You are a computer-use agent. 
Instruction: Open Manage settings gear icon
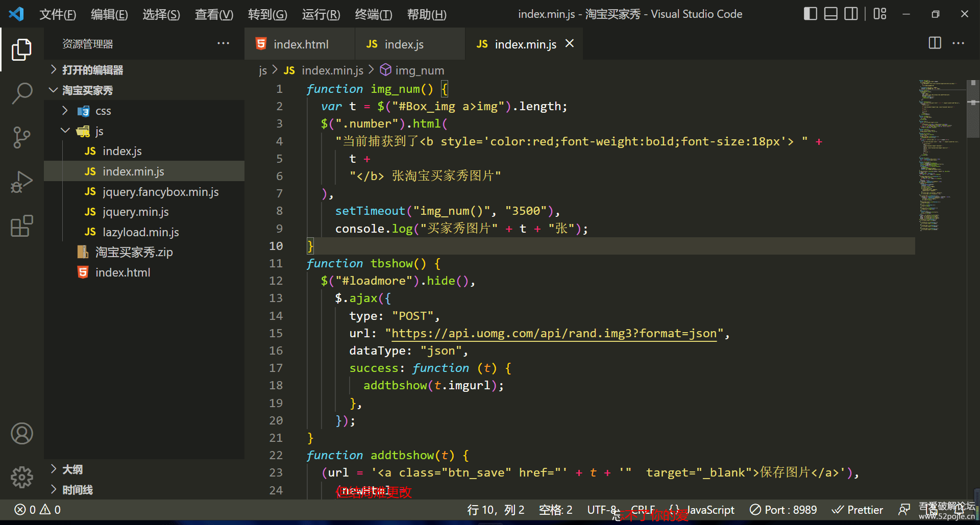pos(22,478)
